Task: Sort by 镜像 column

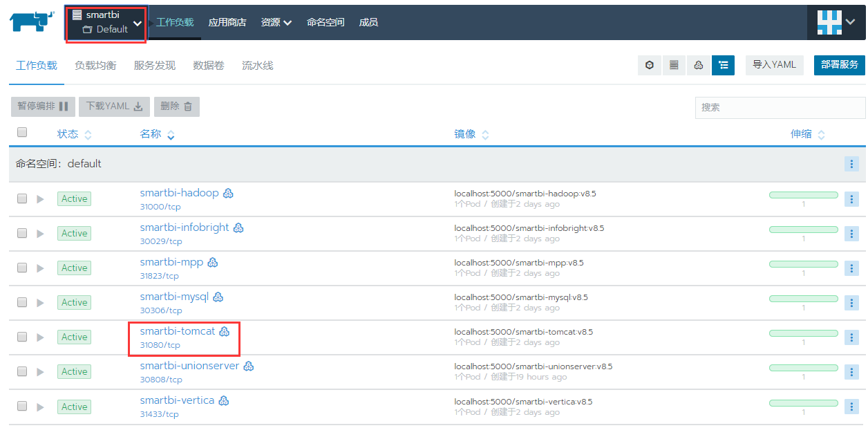Action: pyautogui.click(x=472, y=134)
